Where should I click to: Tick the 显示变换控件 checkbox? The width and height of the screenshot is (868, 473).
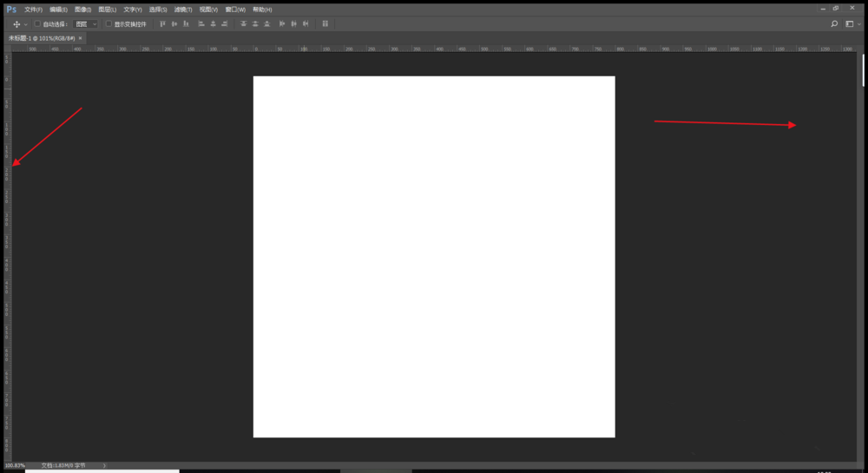pos(108,23)
